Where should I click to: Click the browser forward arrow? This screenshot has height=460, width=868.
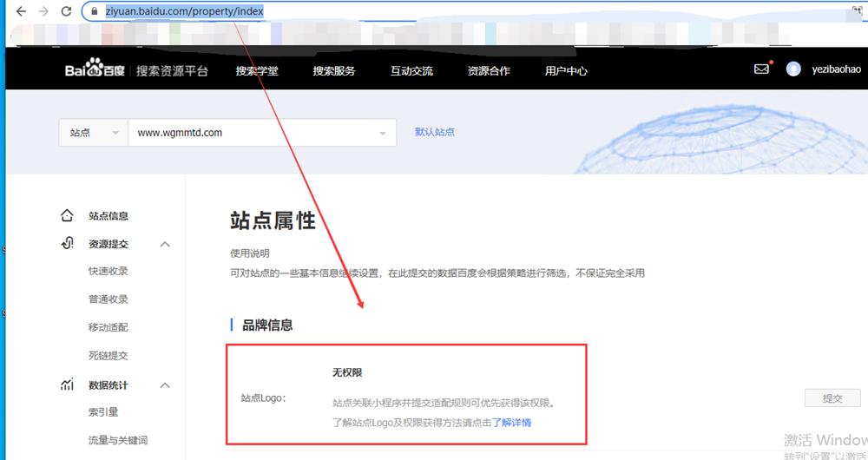(43, 12)
